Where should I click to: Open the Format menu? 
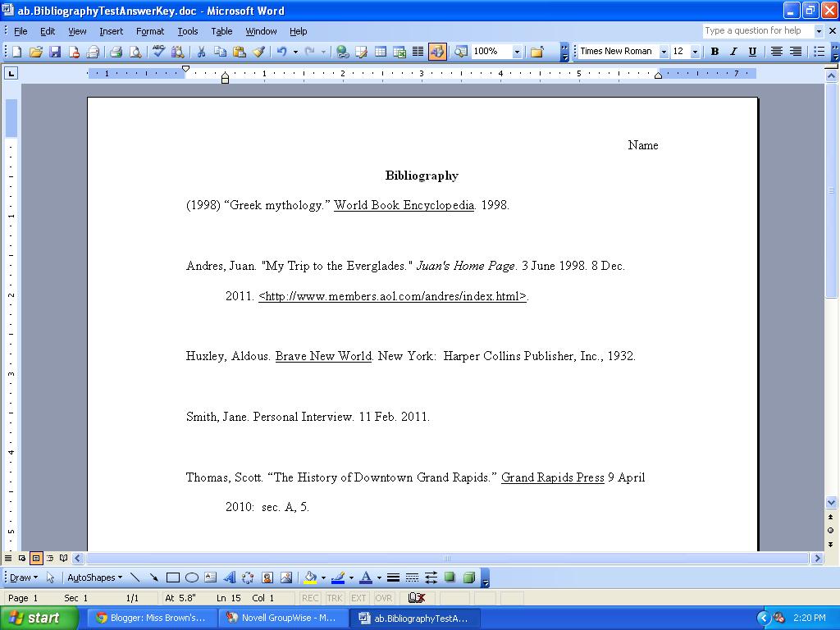click(x=149, y=31)
